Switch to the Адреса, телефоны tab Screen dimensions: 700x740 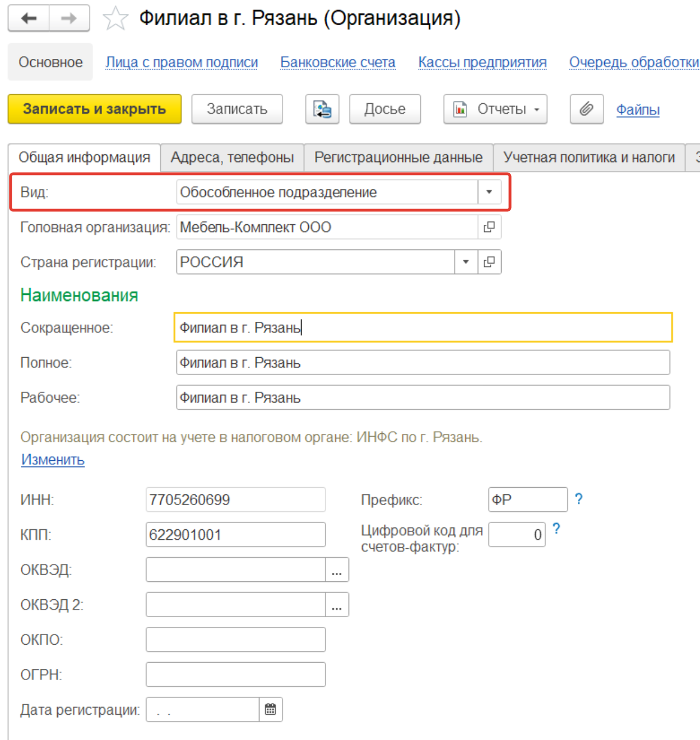[x=232, y=158]
